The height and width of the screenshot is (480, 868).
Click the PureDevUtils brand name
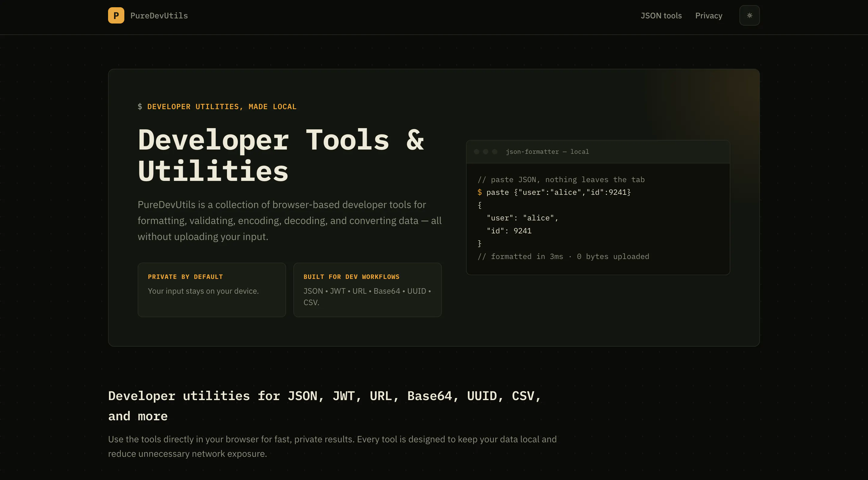click(x=159, y=15)
